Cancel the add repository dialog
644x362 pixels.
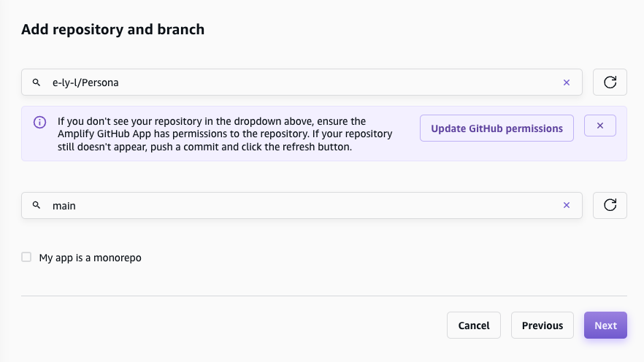pos(473,326)
